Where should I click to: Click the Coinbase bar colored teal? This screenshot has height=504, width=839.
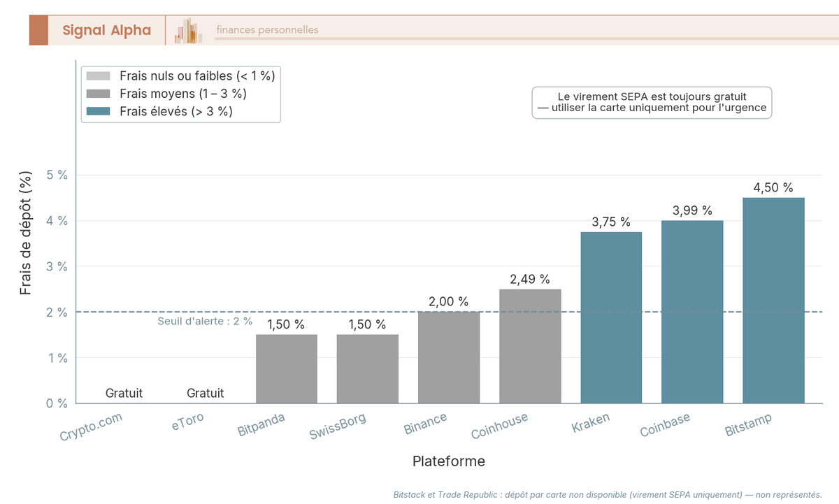pyautogui.click(x=692, y=311)
